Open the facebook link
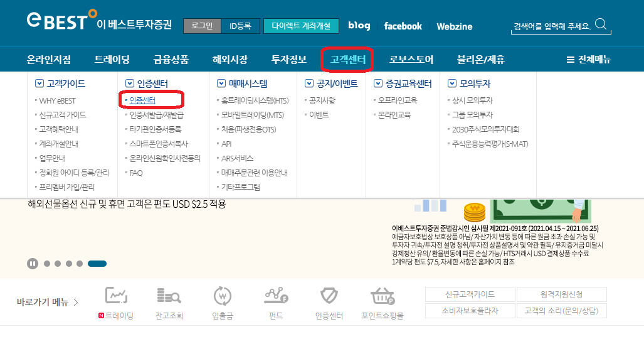Image resolution: width=644 pixels, height=344 pixels. [403, 26]
